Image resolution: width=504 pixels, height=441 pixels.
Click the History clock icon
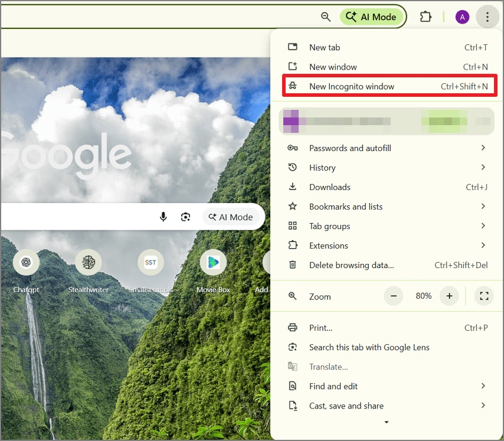click(x=293, y=167)
